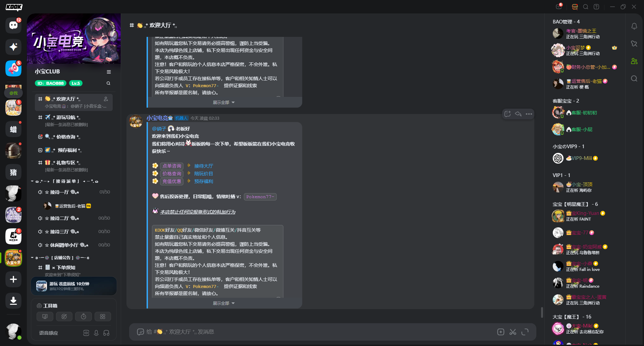Join the 接待一厅 voice channel
This screenshot has width=644, height=346.
pos(74,192)
